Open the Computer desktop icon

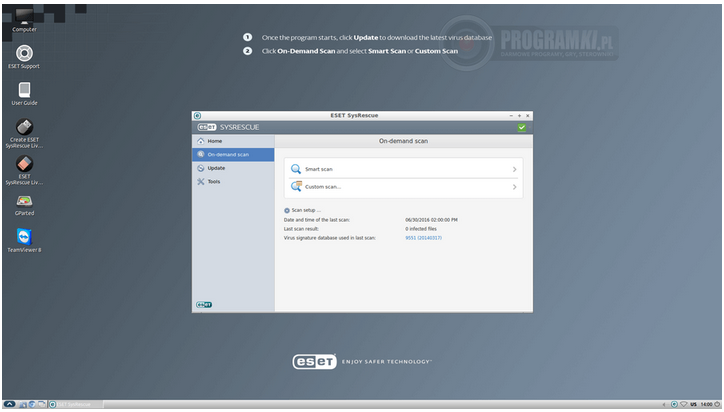(x=24, y=19)
